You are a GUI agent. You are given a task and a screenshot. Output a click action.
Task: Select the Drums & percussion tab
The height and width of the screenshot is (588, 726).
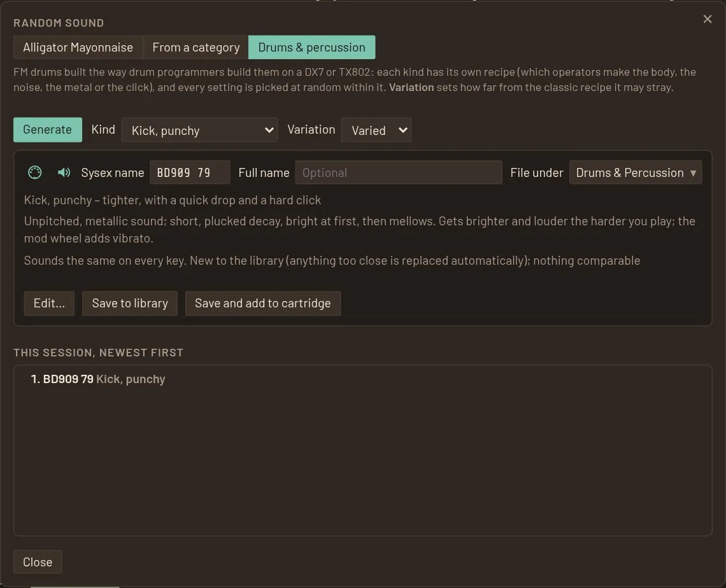tap(311, 47)
